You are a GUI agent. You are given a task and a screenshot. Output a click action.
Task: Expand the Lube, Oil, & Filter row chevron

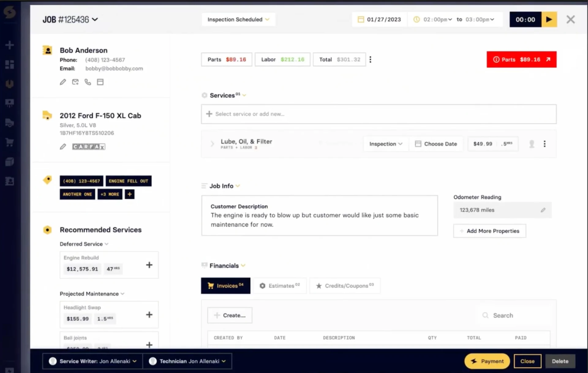212,144
